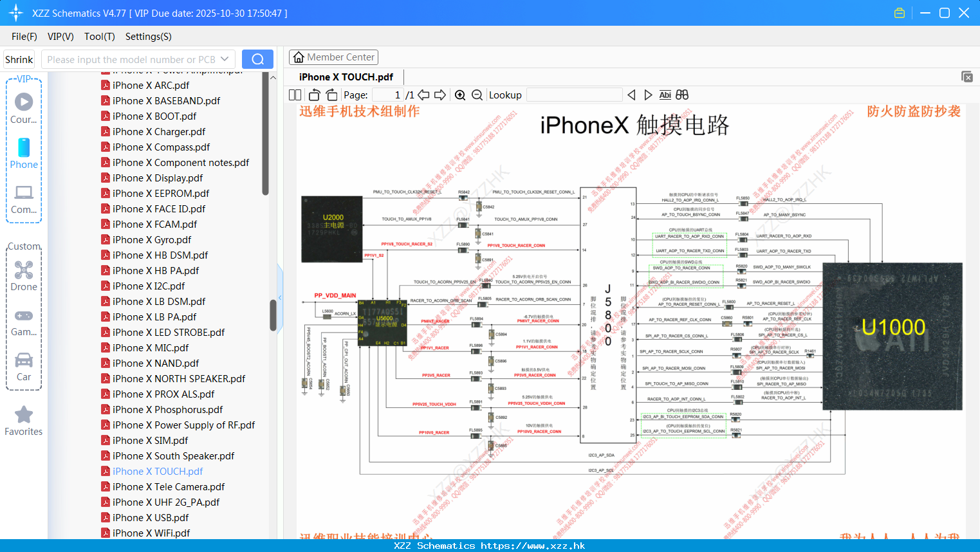Open iPhone X FACE ID.pdf
This screenshot has height=552, width=980.
[159, 208]
